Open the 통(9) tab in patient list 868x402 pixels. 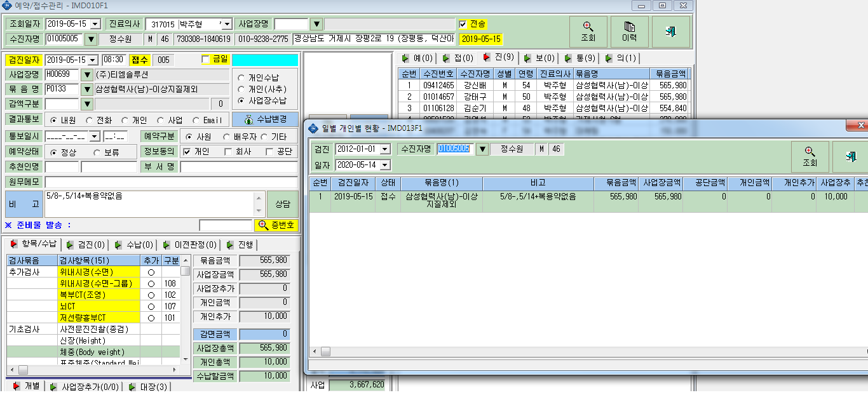[580, 58]
